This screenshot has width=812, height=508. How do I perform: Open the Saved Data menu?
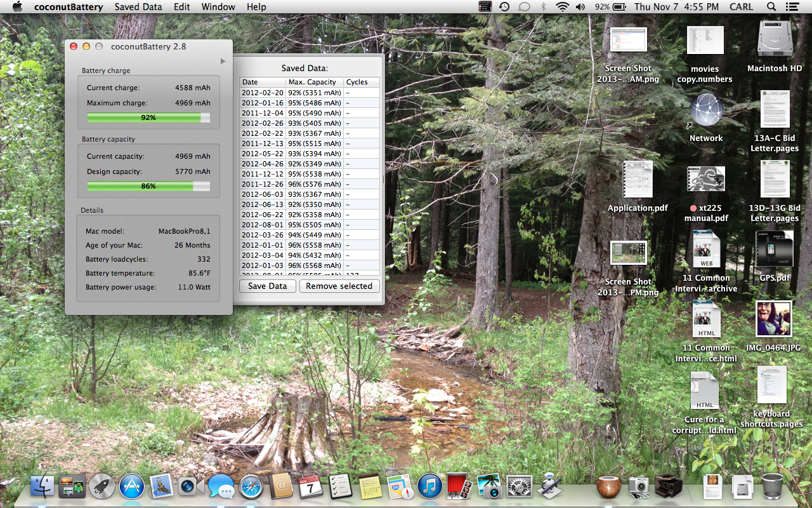pyautogui.click(x=138, y=7)
